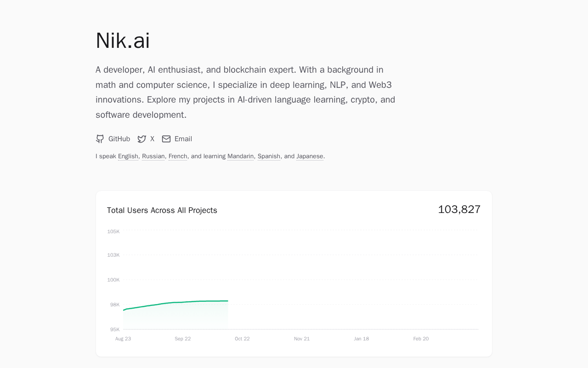Image resolution: width=588 pixels, height=368 pixels.
Task: Select the Russian language link
Action: (x=153, y=156)
